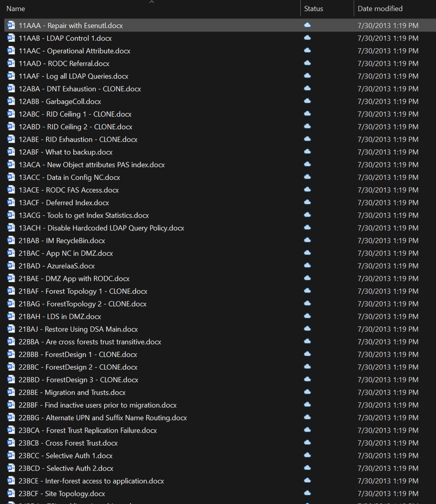
Task: Select file 21BAG - ForestTopology 2 - CLONE.docx
Action: (82, 304)
